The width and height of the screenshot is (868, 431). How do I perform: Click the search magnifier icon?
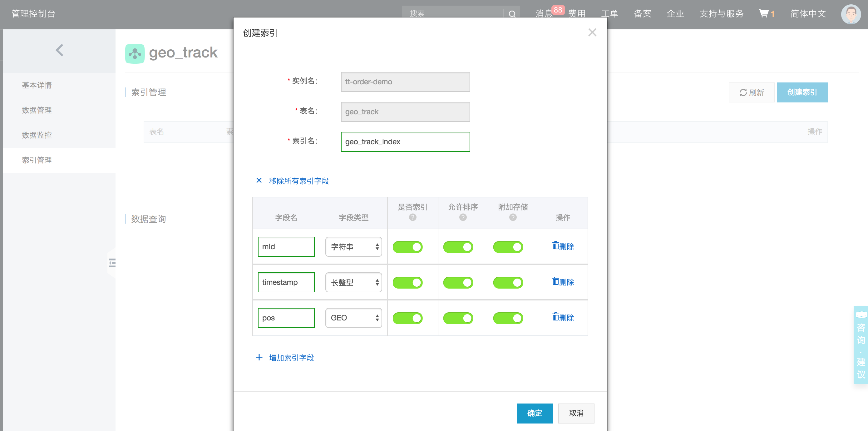[x=512, y=14]
